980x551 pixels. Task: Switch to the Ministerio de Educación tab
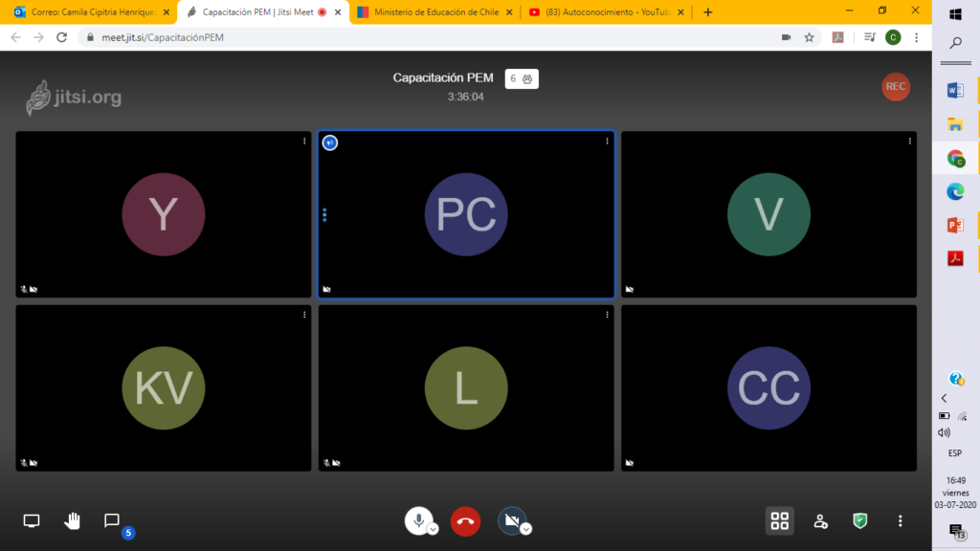coord(435,12)
